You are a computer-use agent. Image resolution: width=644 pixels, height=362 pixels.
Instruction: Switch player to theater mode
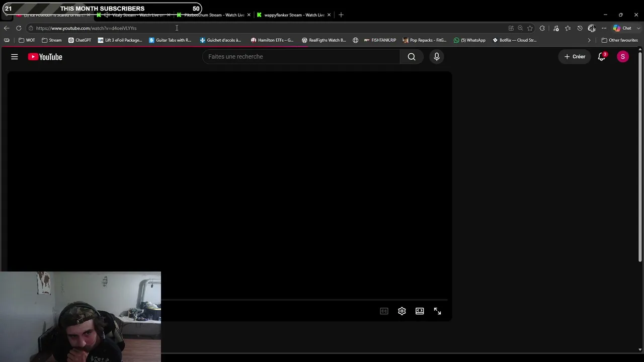[420, 311]
